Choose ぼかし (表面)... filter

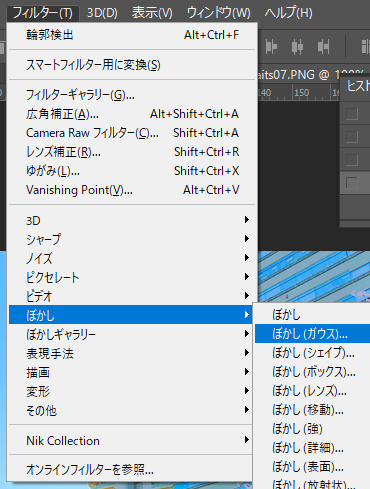point(312,466)
